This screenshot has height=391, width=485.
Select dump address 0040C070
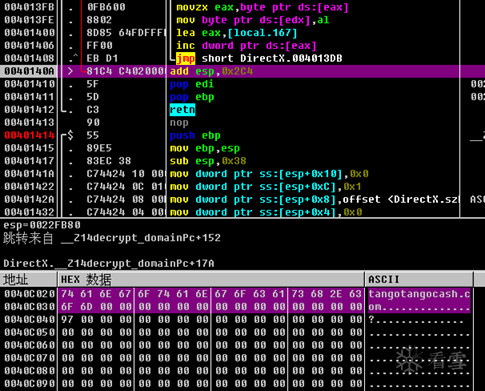[29, 358]
